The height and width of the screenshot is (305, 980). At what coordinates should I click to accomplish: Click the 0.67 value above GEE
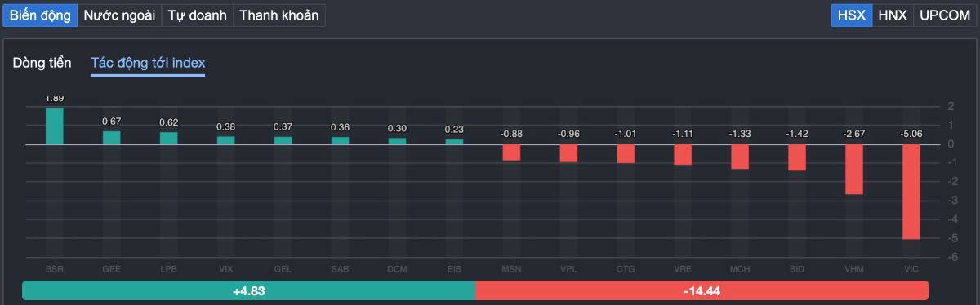(112, 122)
